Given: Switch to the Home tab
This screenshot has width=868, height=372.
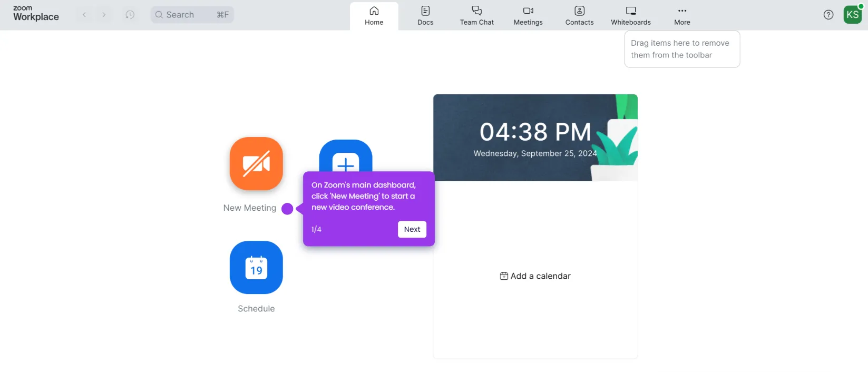Looking at the screenshot, I should click(374, 16).
